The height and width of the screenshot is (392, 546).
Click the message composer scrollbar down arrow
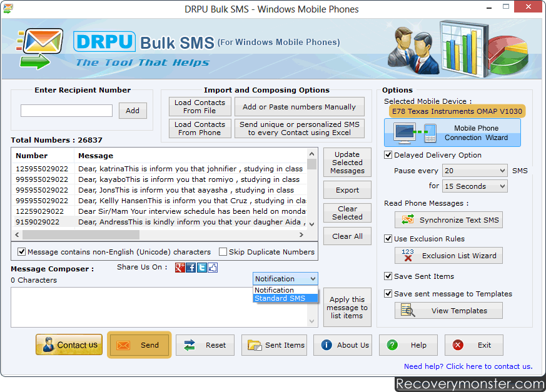click(x=312, y=321)
